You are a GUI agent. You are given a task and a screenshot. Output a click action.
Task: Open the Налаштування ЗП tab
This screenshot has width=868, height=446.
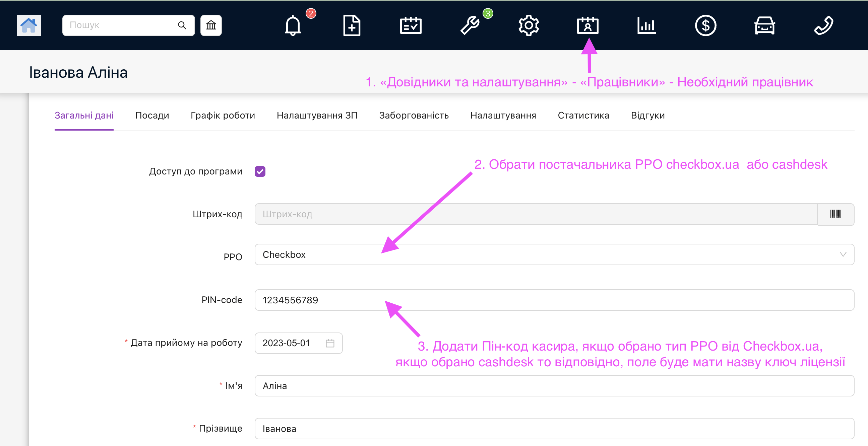pyautogui.click(x=317, y=116)
